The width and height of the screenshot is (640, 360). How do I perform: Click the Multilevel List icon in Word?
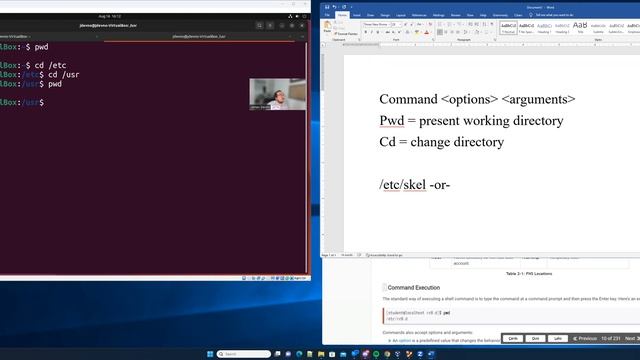pyautogui.click(x=459, y=24)
